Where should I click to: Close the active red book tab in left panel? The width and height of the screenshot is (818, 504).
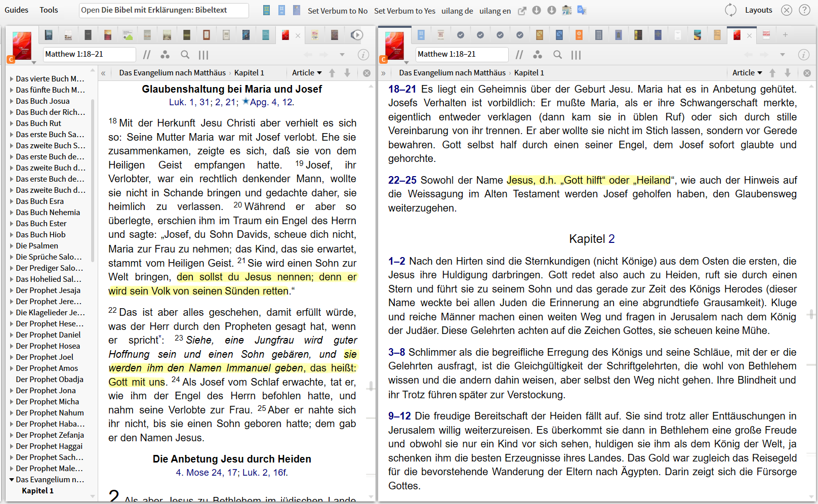pos(298,35)
